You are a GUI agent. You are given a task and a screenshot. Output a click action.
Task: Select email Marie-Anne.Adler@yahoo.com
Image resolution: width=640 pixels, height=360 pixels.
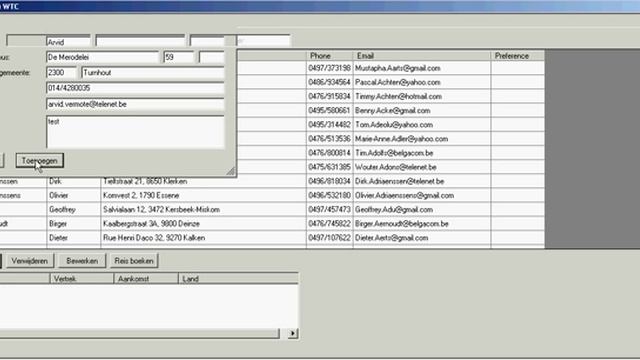[x=401, y=139]
